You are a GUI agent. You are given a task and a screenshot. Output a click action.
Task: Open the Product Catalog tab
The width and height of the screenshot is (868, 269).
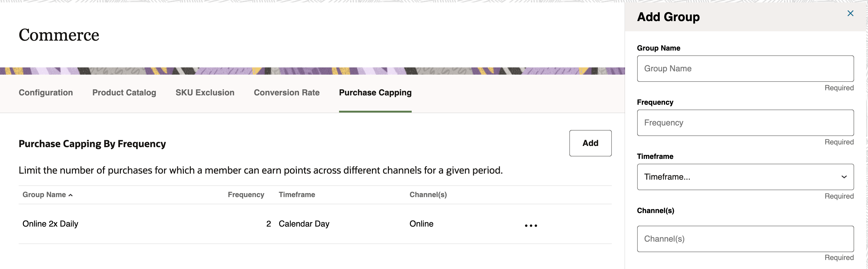pyautogui.click(x=124, y=92)
